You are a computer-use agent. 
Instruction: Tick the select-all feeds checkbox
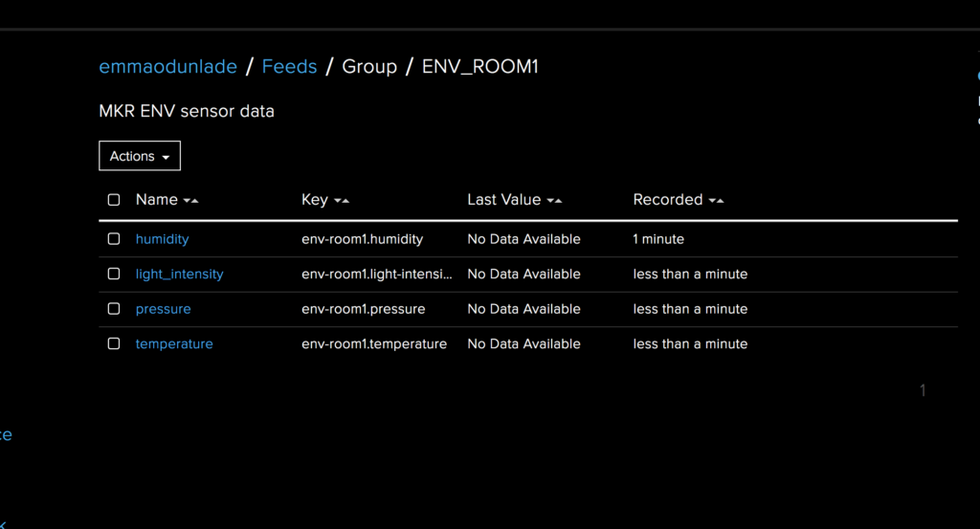(x=114, y=200)
